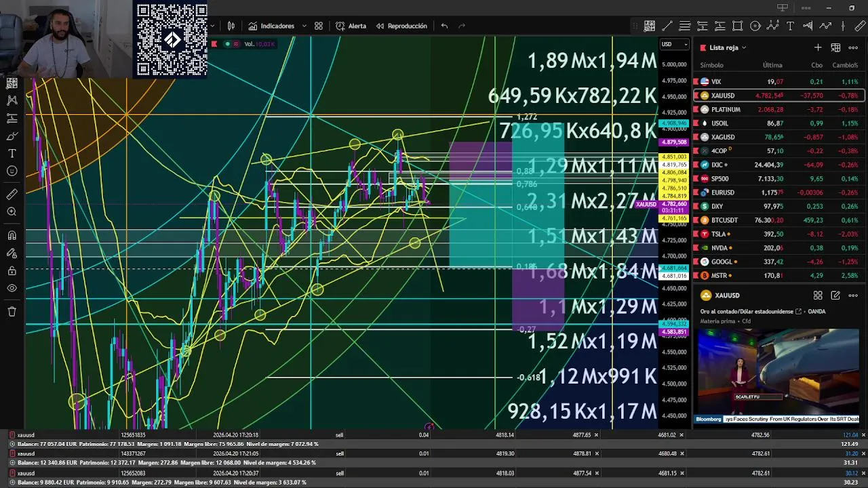Viewport: 868px width, 488px height.
Task: Click the red flag next to XAUUSD row
Action: (x=696, y=96)
